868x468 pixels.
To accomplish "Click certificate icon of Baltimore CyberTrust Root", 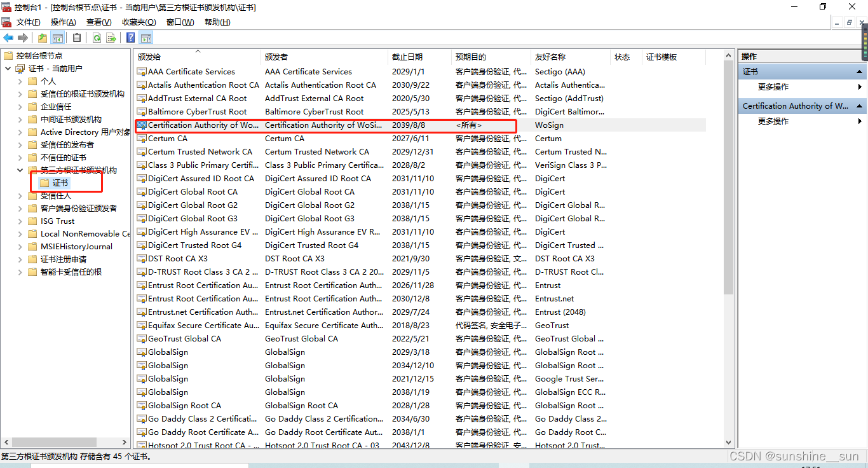I will tap(142, 112).
